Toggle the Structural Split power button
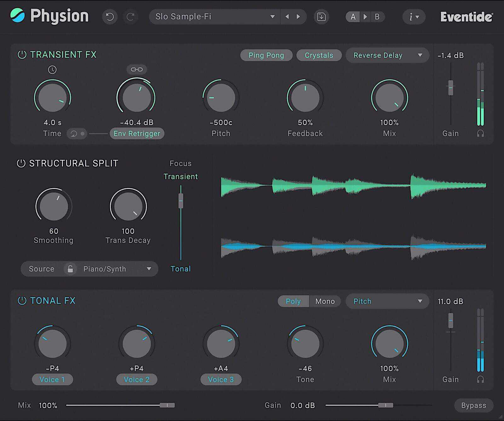Viewport: 504px width, 421px height. [21, 163]
